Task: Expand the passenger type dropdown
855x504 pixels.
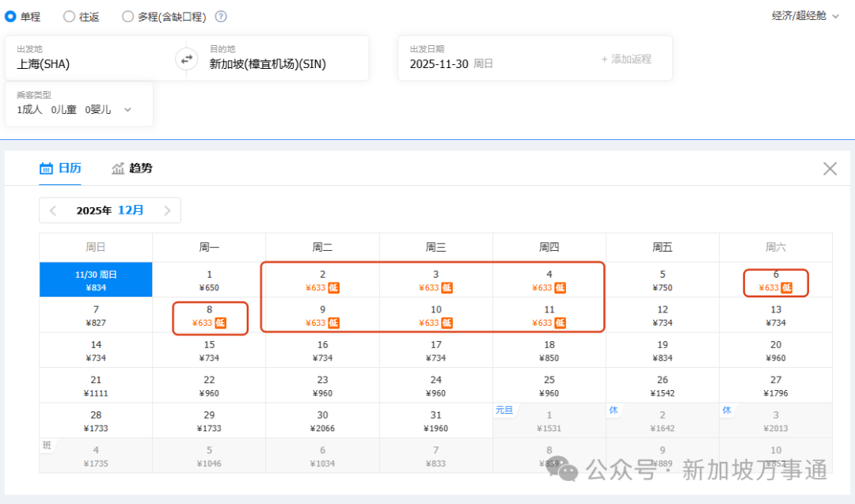Action: pos(127,110)
